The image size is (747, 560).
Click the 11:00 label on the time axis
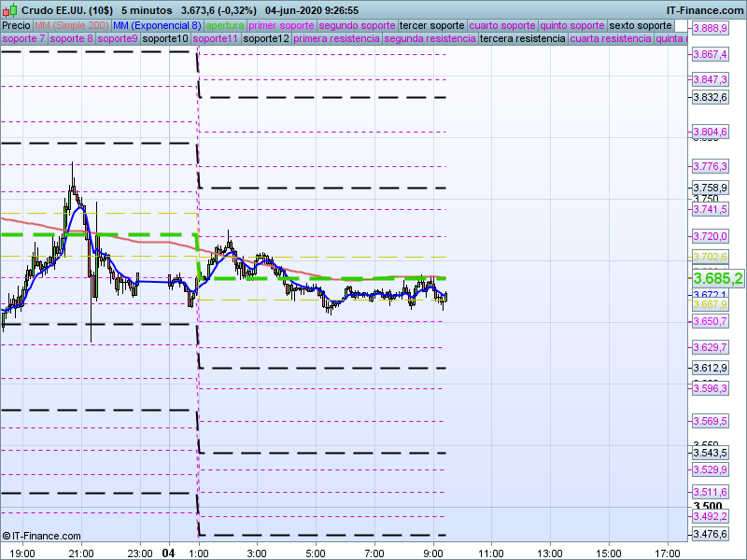point(491,553)
